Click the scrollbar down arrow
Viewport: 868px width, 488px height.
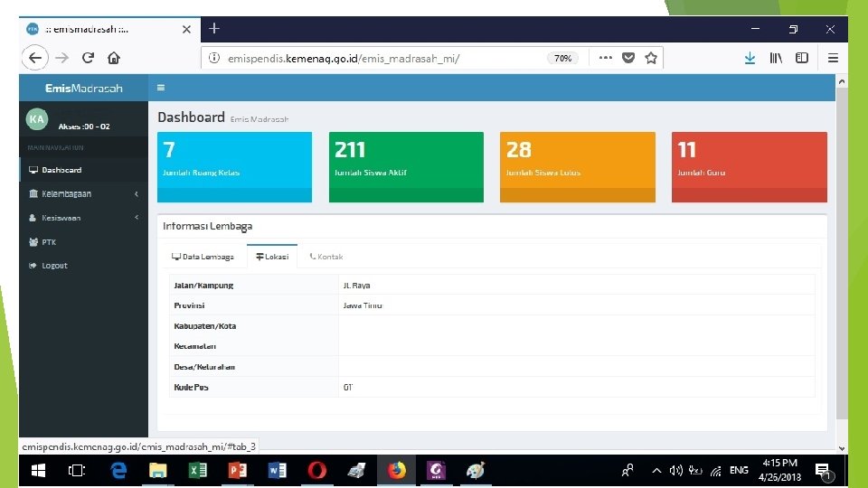coord(842,448)
